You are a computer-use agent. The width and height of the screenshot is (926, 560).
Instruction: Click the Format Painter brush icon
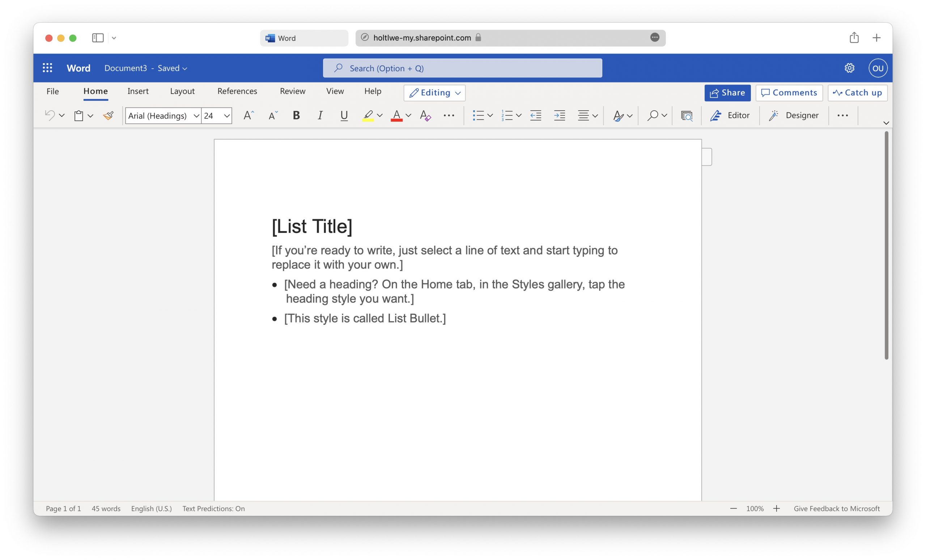click(x=108, y=115)
